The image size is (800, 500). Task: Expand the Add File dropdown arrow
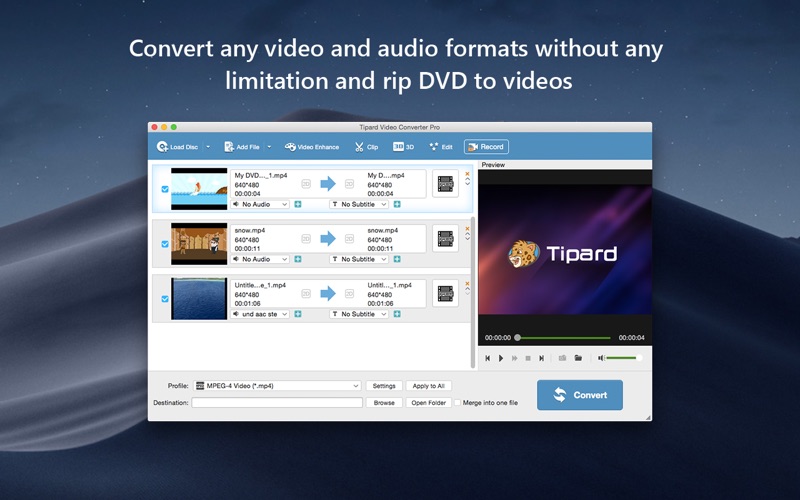(x=269, y=147)
